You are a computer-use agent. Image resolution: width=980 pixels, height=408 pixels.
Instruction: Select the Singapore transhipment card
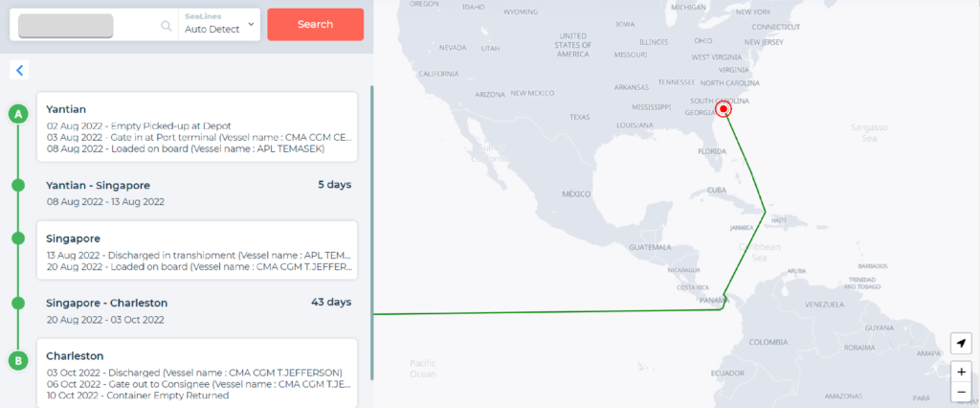[197, 251]
